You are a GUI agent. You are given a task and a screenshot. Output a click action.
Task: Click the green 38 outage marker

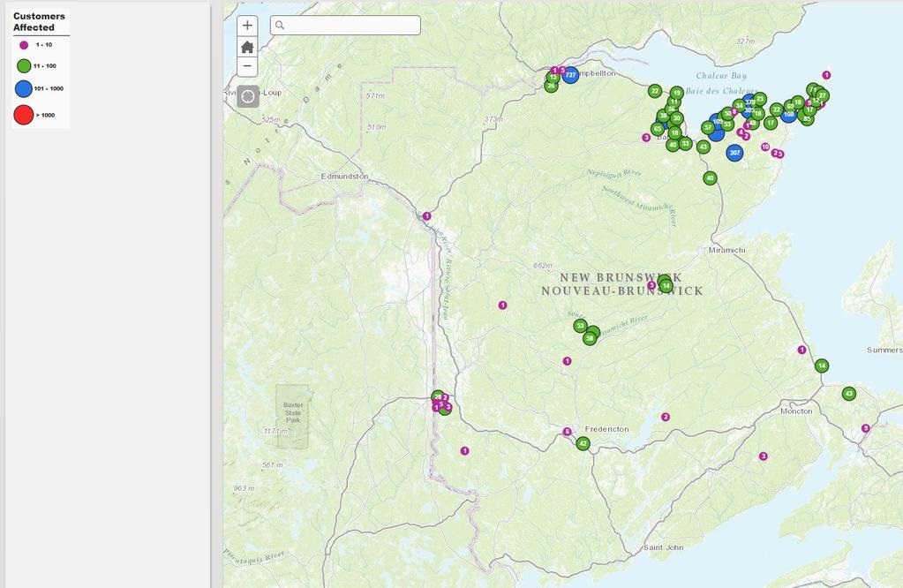(664, 116)
